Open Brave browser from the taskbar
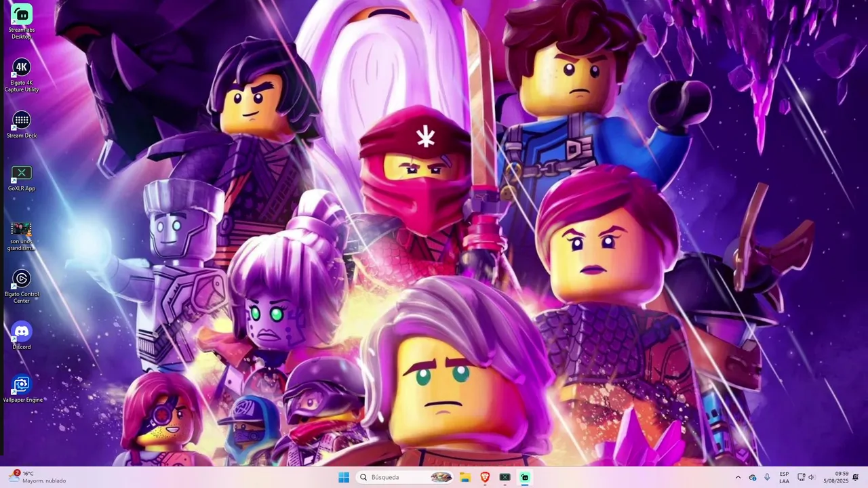 point(485,477)
